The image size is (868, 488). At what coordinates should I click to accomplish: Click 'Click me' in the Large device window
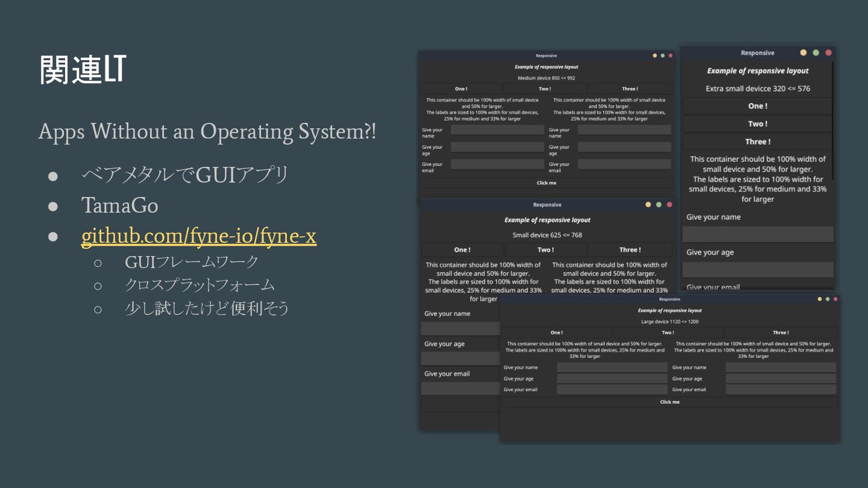click(x=670, y=402)
